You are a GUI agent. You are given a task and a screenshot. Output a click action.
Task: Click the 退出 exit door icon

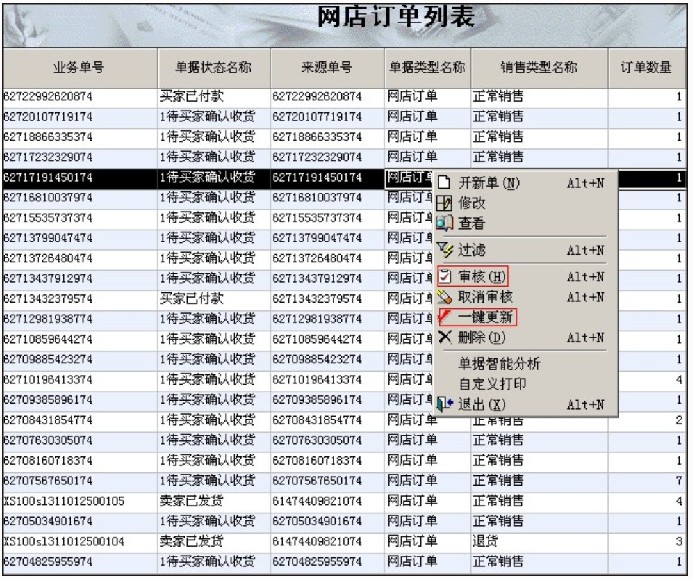445,404
